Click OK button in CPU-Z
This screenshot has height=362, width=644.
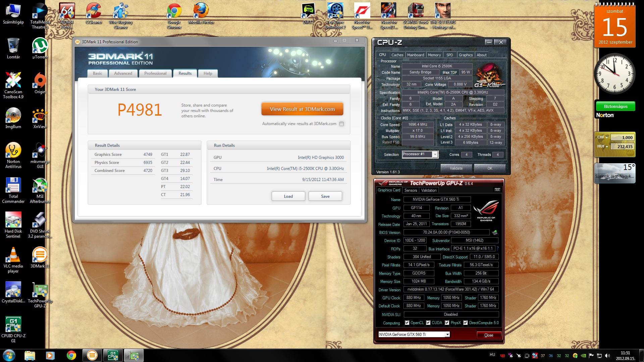pyautogui.click(x=490, y=168)
